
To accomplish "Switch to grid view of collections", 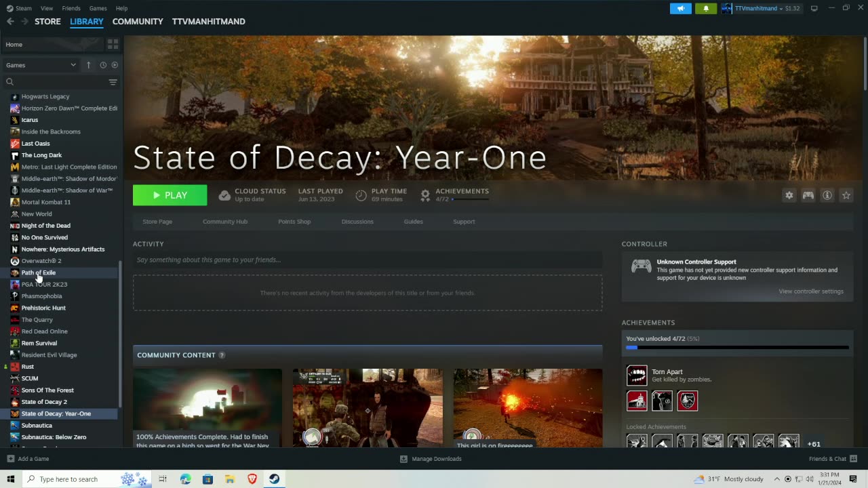I will click(x=113, y=44).
